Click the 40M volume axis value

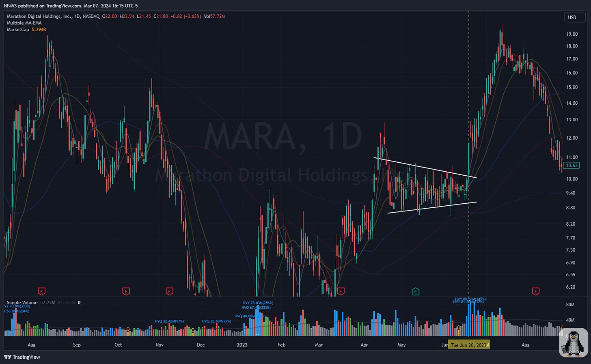point(570,320)
